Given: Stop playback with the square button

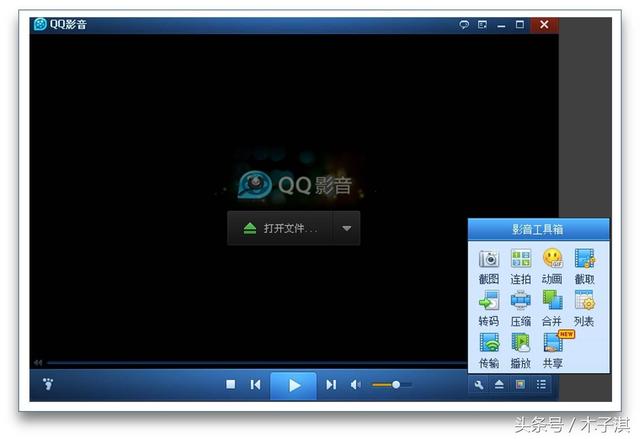Looking at the screenshot, I should pos(231,384).
